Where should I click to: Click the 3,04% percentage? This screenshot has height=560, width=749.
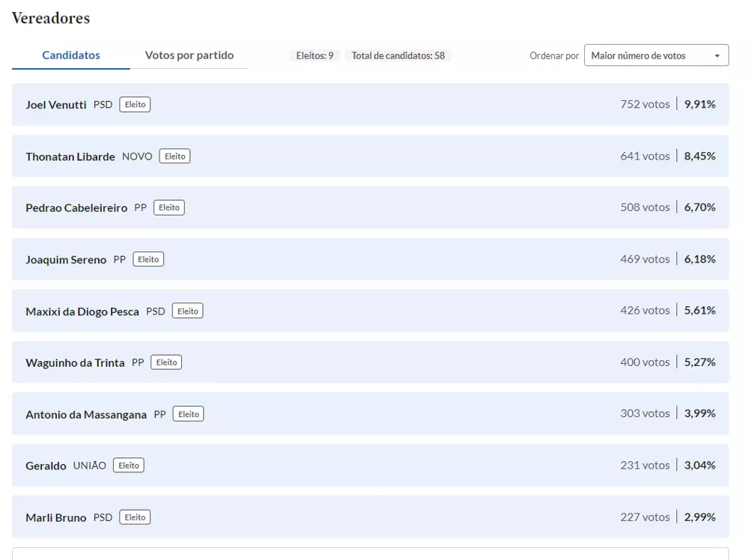[x=700, y=465]
